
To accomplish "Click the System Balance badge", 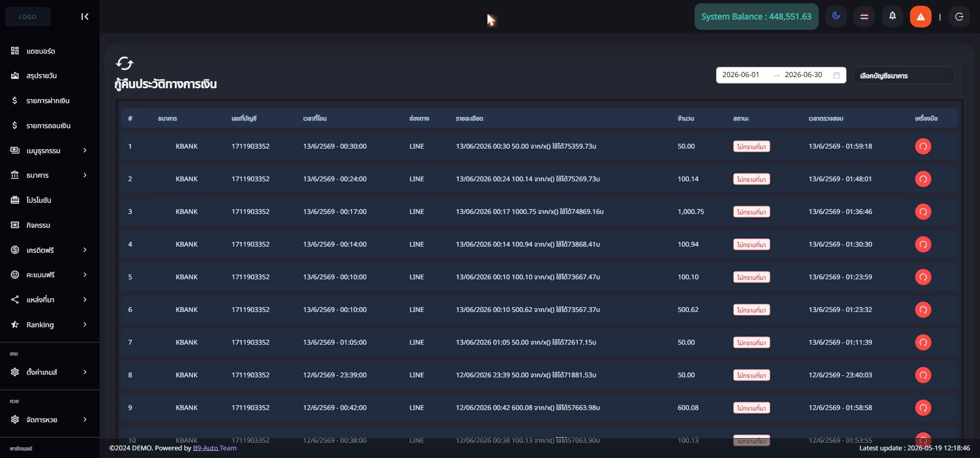I will point(756,17).
